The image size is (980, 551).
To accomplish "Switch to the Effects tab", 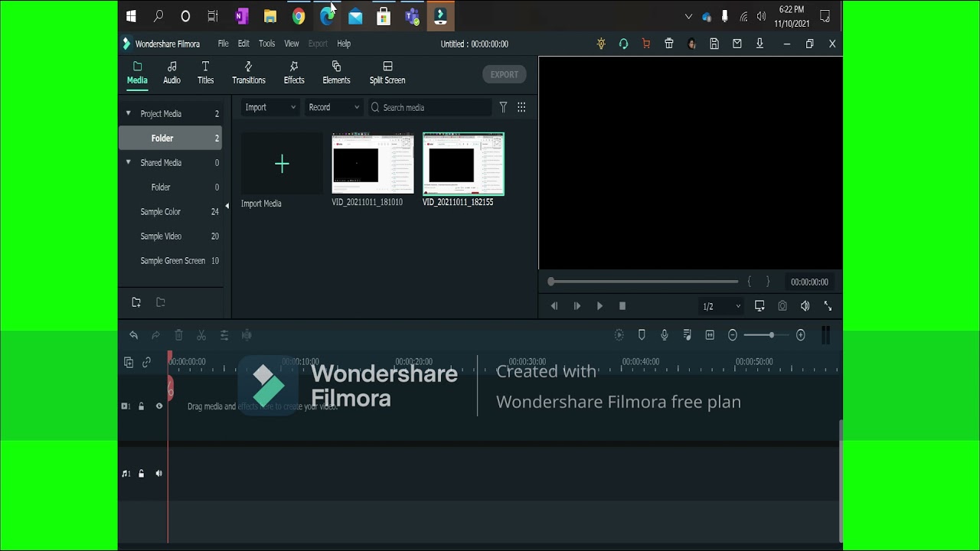I will (294, 73).
